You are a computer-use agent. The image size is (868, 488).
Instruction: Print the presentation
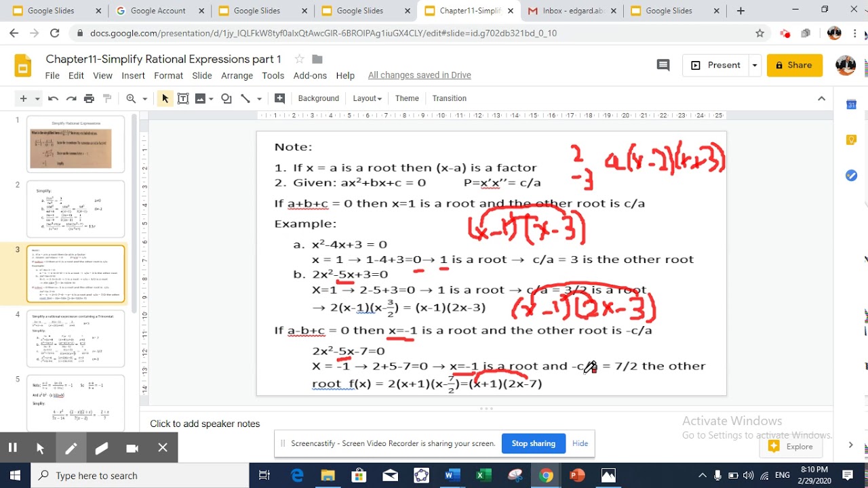[89, 98]
